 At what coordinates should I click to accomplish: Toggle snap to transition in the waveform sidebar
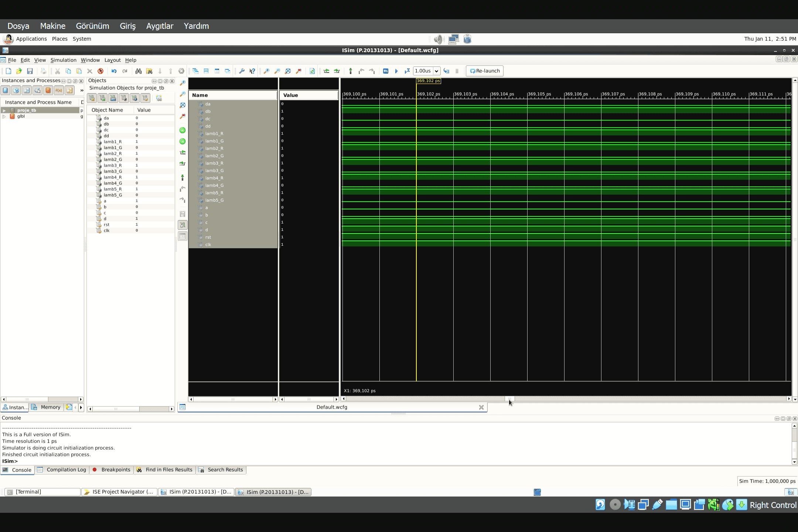point(183,225)
